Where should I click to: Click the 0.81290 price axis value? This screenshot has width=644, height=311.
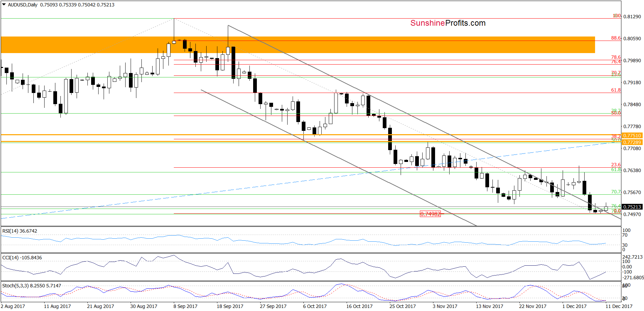[x=632, y=17]
